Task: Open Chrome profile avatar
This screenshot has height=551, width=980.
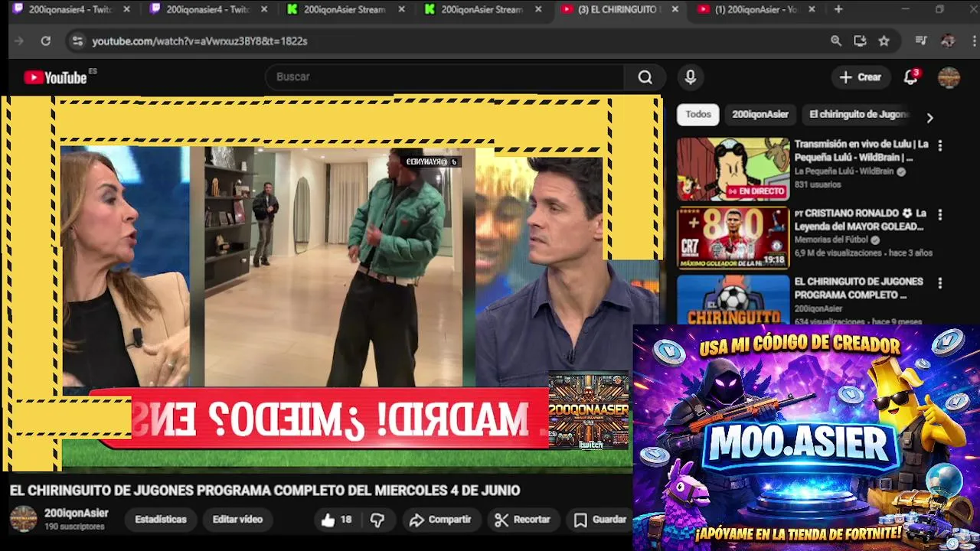Action: coord(948,41)
